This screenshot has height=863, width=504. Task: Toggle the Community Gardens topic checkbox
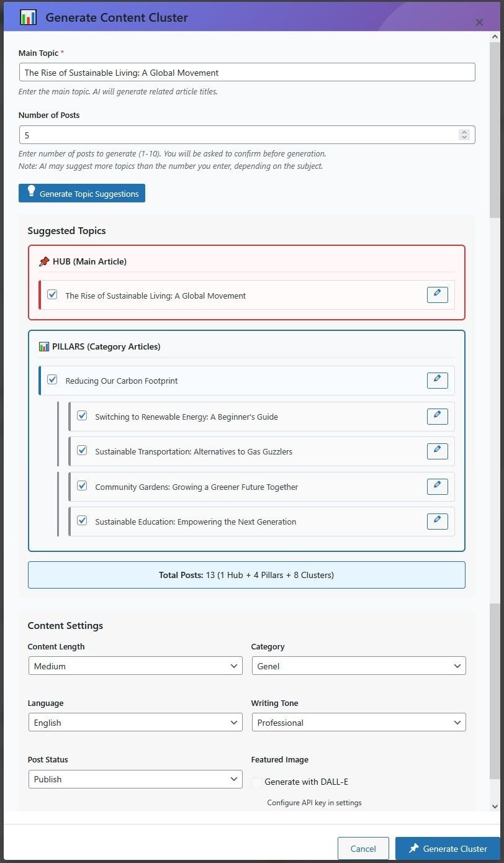point(82,486)
